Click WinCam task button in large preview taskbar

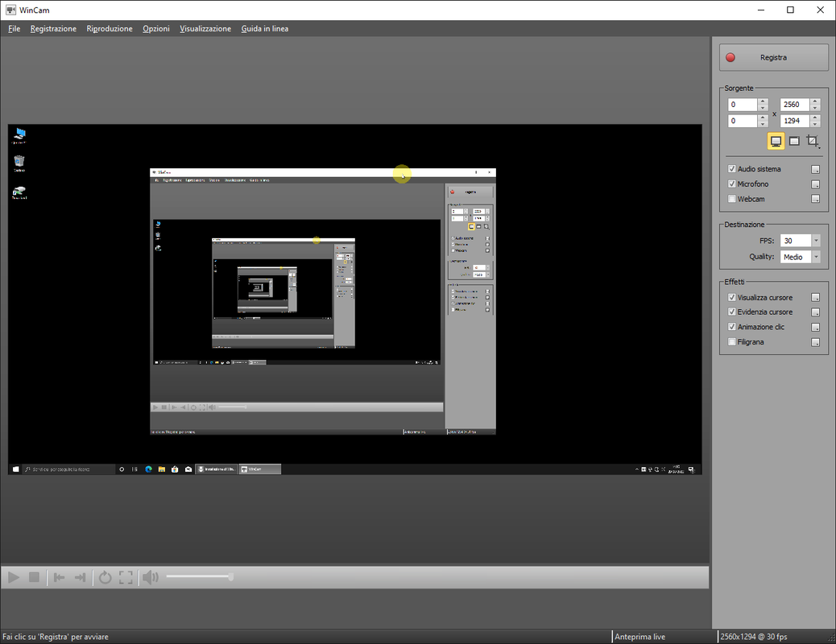point(259,469)
